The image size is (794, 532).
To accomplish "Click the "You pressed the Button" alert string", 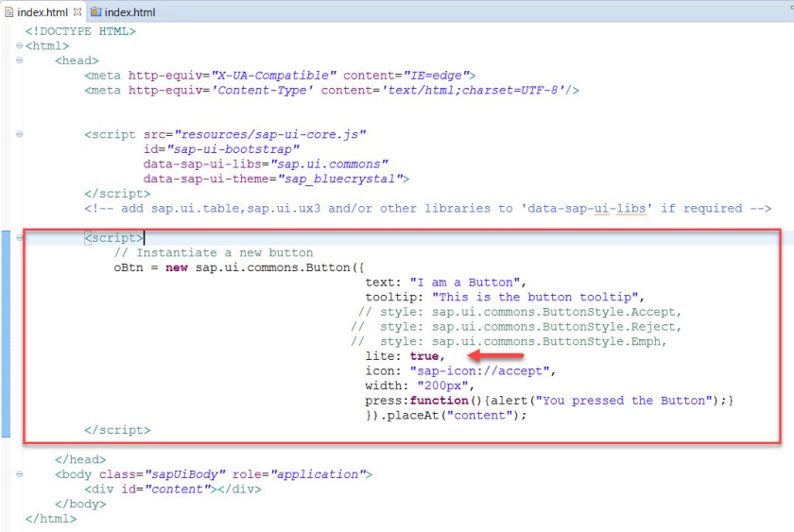I will pos(624,401).
